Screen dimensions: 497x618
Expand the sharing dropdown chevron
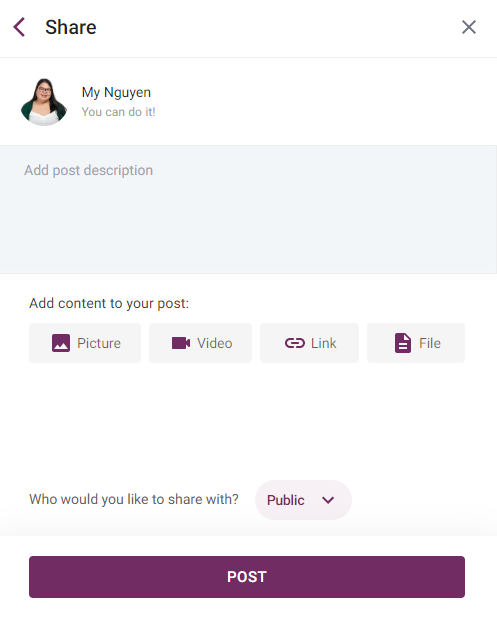point(328,500)
